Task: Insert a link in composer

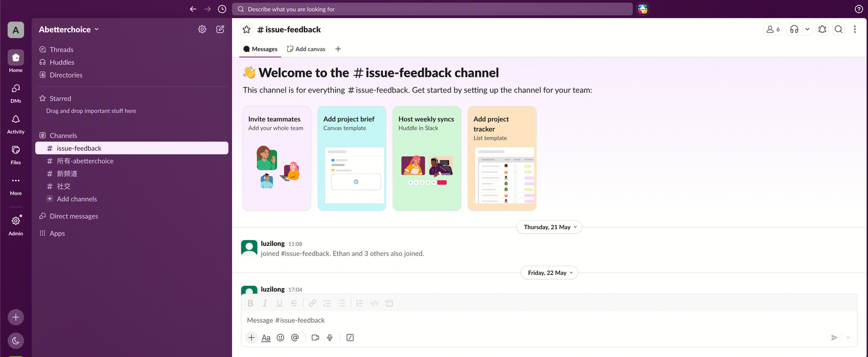Action: coord(312,303)
